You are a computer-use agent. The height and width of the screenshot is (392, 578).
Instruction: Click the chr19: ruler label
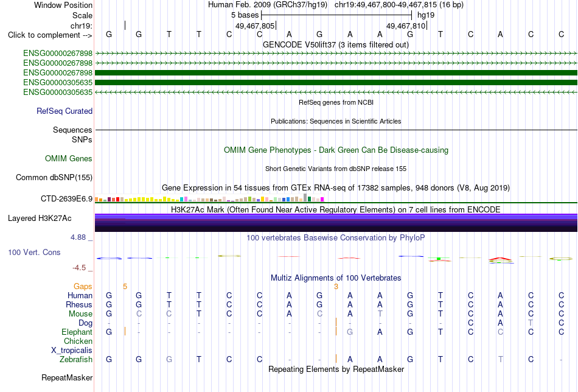pos(81,26)
